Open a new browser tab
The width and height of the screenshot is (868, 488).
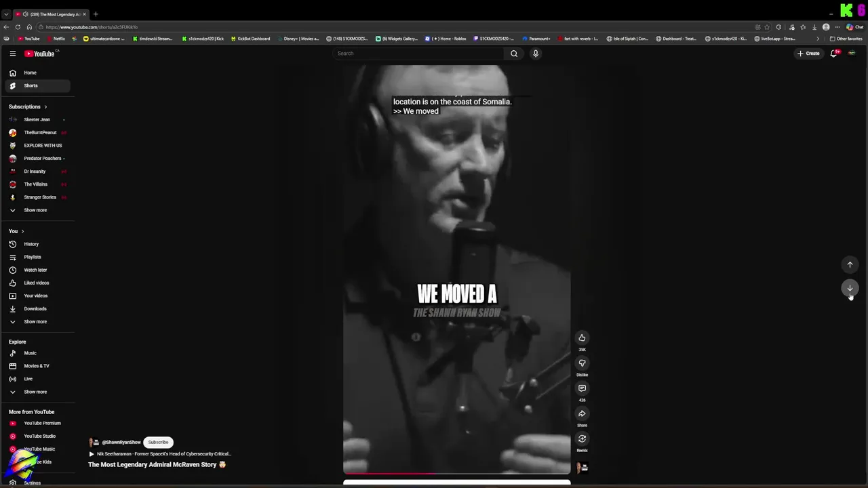tap(96, 14)
